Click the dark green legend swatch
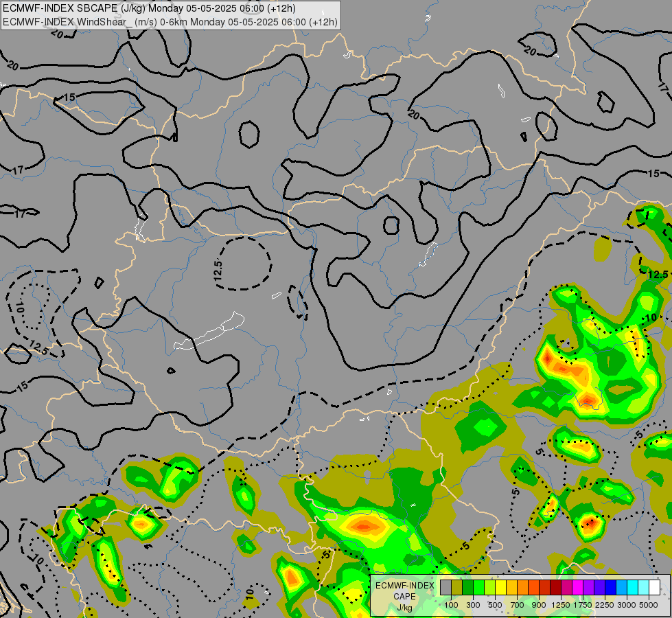The width and height of the screenshot is (672, 618). click(x=467, y=587)
